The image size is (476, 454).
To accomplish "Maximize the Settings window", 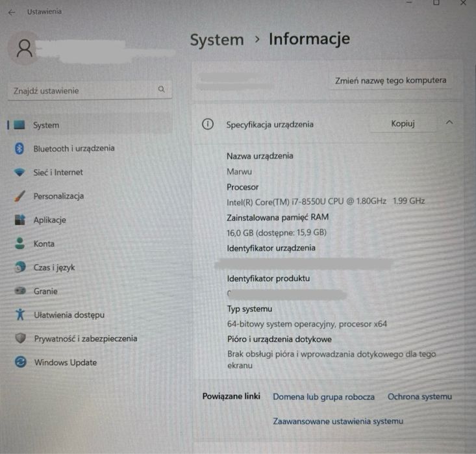I will [x=436, y=3].
